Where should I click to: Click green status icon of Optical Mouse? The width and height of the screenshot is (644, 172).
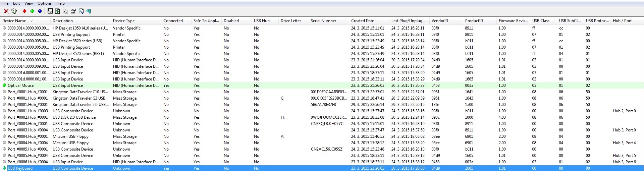(x=4, y=85)
